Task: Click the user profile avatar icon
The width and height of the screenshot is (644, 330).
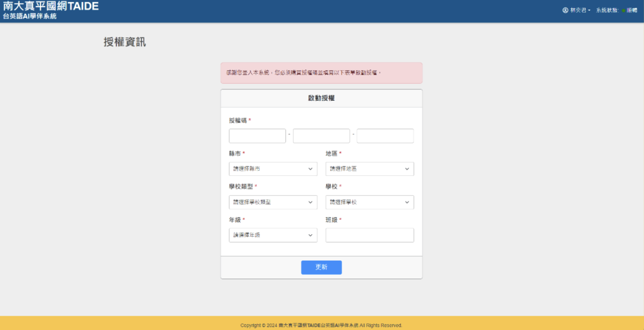Action: 565,10
